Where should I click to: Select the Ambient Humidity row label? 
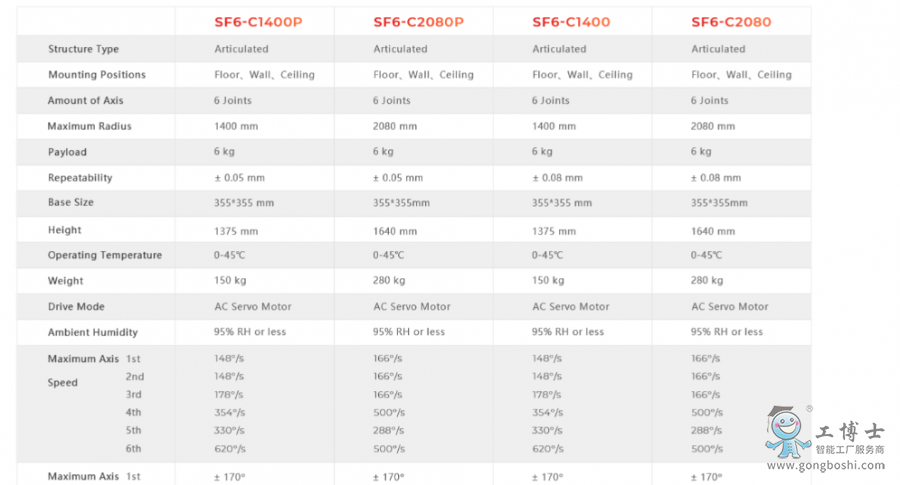92,333
